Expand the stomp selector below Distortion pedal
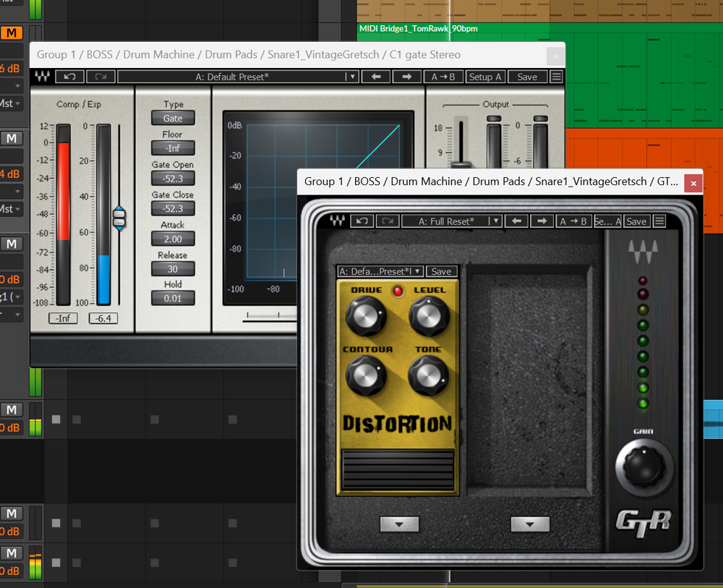 pos(399,524)
